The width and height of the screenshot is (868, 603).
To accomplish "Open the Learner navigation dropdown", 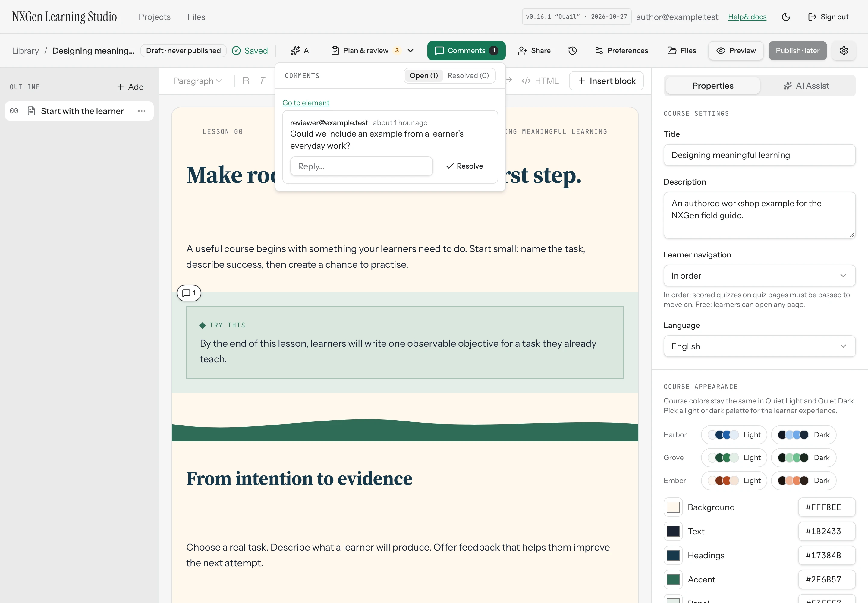I will pyautogui.click(x=759, y=276).
